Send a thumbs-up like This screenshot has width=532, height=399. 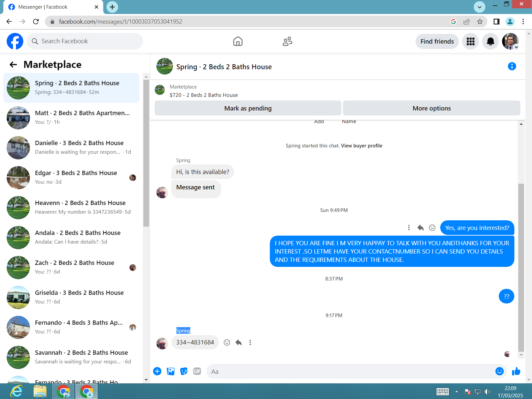pyautogui.click(x=516, y=371)
